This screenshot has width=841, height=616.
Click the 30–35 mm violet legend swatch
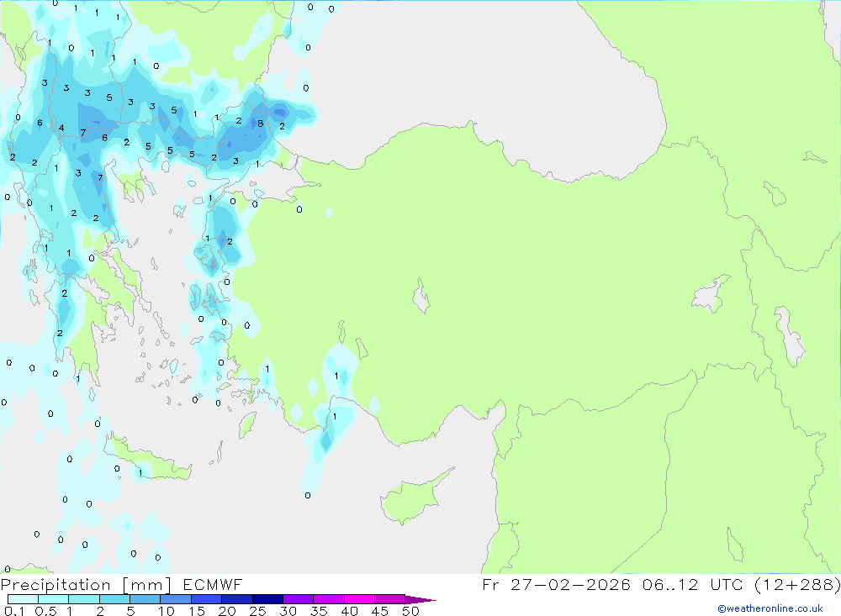[x=299, y=599]
